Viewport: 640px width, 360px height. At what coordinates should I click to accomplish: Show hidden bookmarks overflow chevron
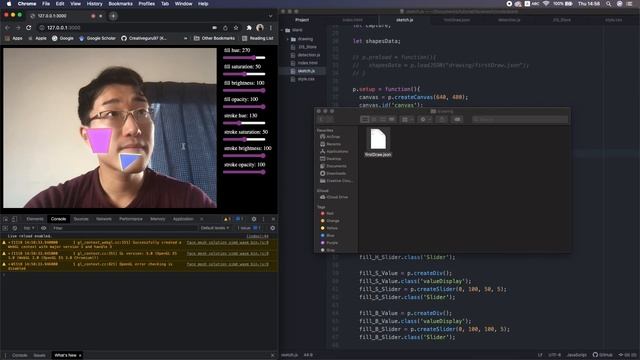[x=186, y=38]
